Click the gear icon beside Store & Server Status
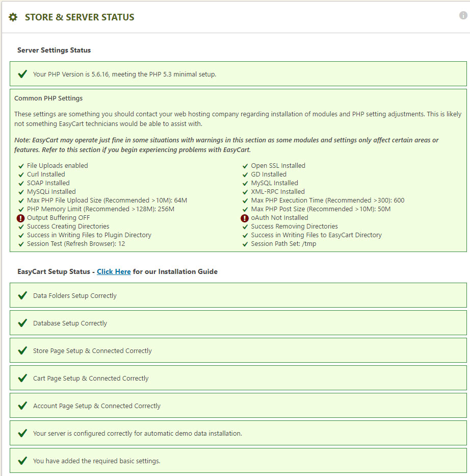 (13, 17)
